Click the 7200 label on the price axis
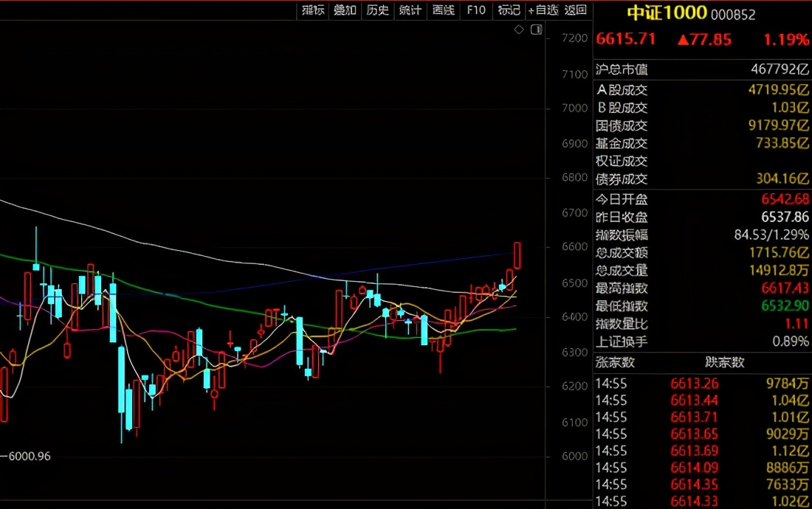Image resolution: width=812 pixels, height=509 pixels. (574, 38)
